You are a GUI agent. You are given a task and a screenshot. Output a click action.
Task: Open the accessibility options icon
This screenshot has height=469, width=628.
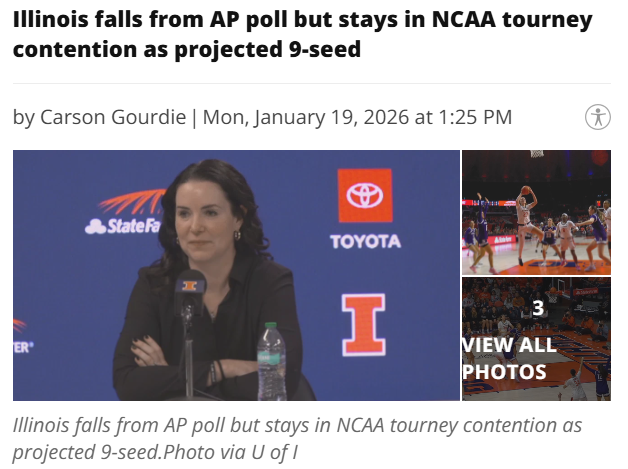pyautogui.click(x=598, y=116)
